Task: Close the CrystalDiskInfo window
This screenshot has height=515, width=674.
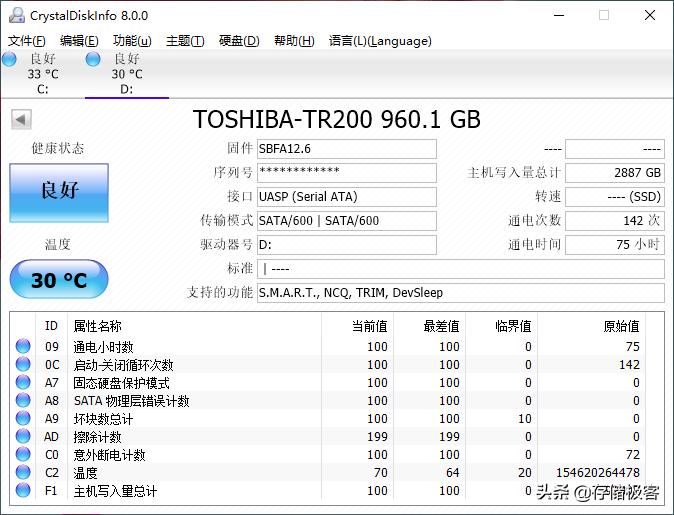Action: click(x=650, y=15)
